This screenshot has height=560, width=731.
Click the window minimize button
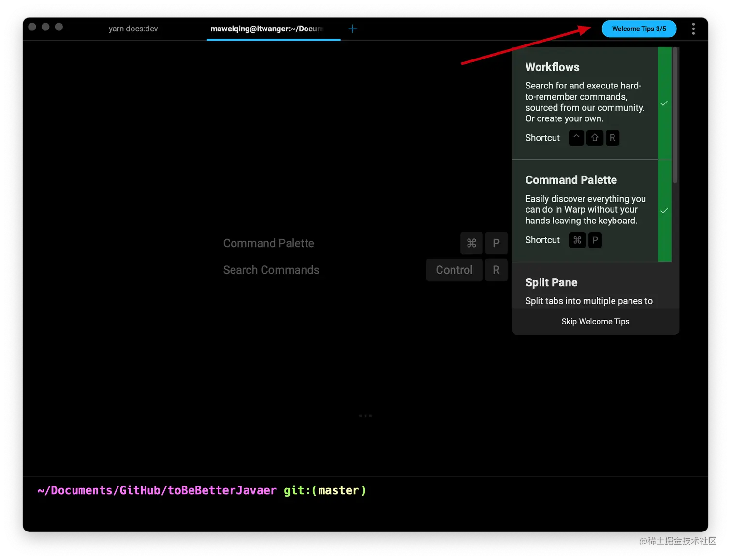(45, 27)
